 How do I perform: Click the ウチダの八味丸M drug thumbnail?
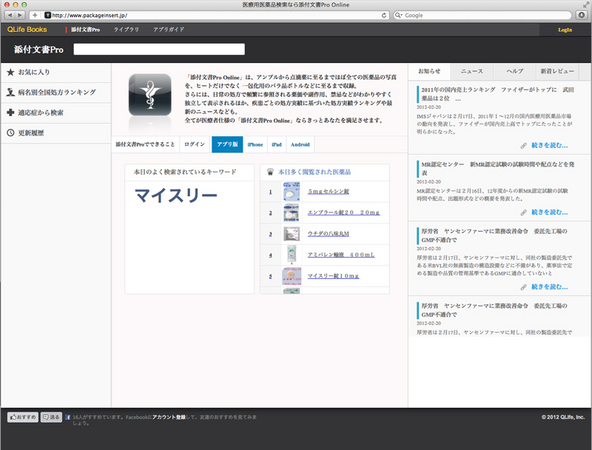[x=291, y=234]
